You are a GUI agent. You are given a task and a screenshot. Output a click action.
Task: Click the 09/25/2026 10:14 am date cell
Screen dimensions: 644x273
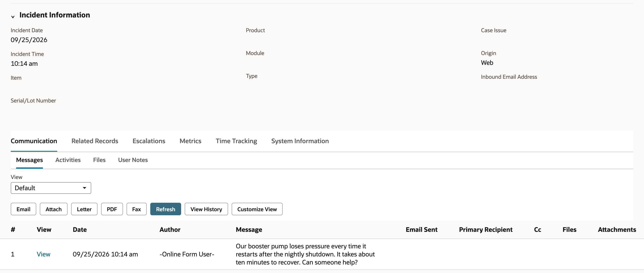tap(105, 254)
